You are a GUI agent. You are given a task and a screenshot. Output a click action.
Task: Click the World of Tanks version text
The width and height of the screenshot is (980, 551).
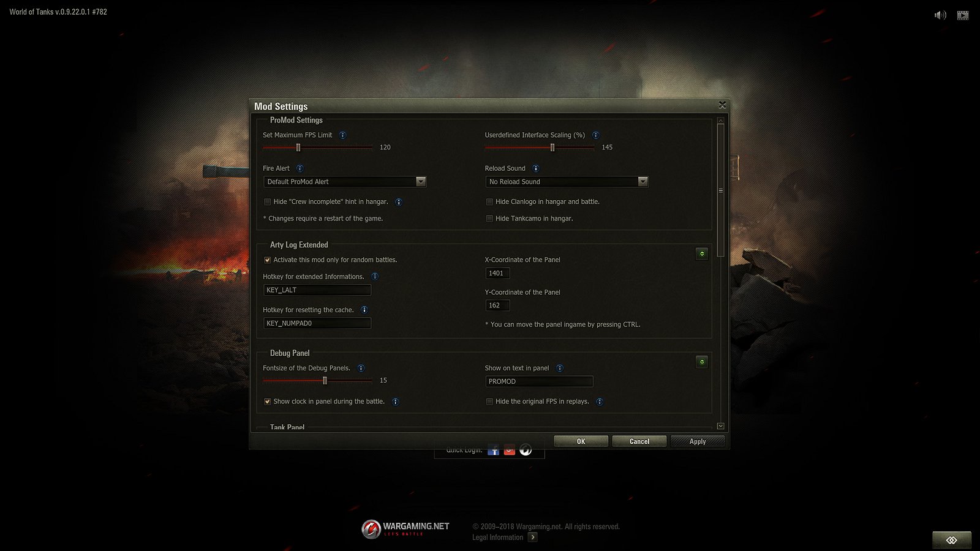[58, 12]
